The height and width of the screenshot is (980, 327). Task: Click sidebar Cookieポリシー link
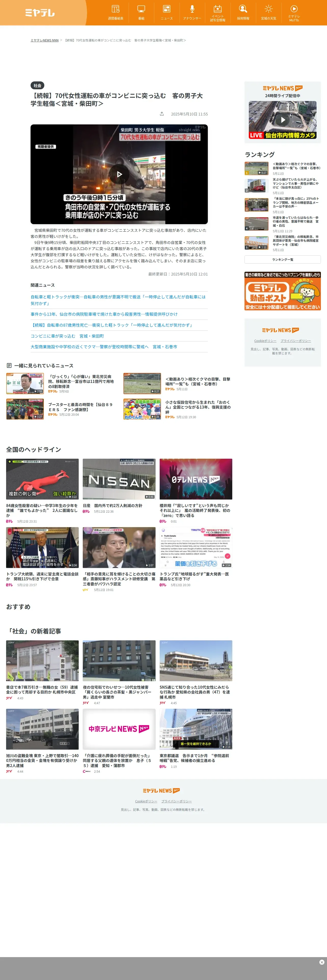pos(265,341)
